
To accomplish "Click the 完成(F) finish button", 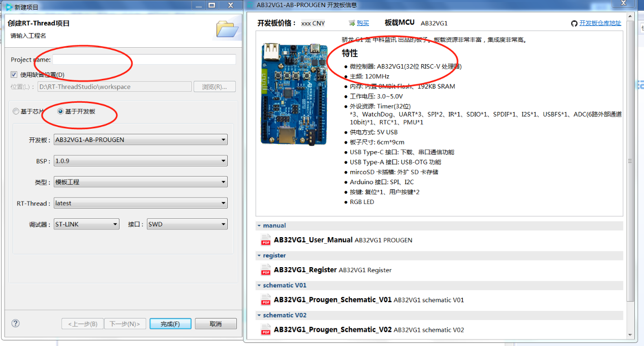I will [x=170, y=324].
